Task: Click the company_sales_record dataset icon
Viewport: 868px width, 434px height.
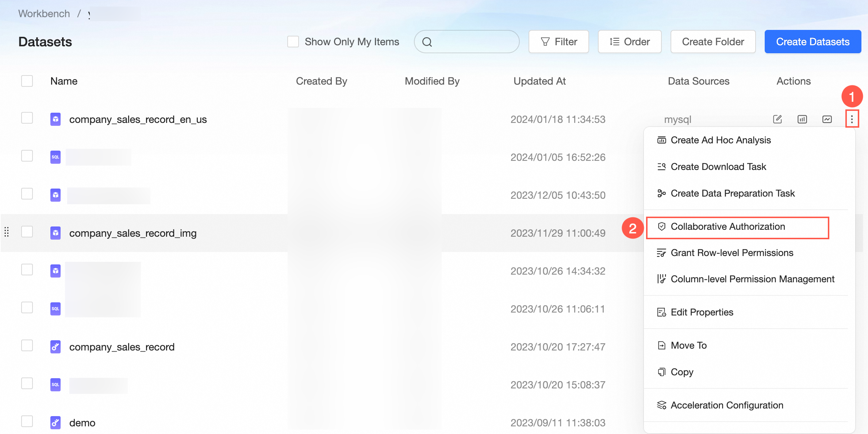Action: tap(55, 346)
